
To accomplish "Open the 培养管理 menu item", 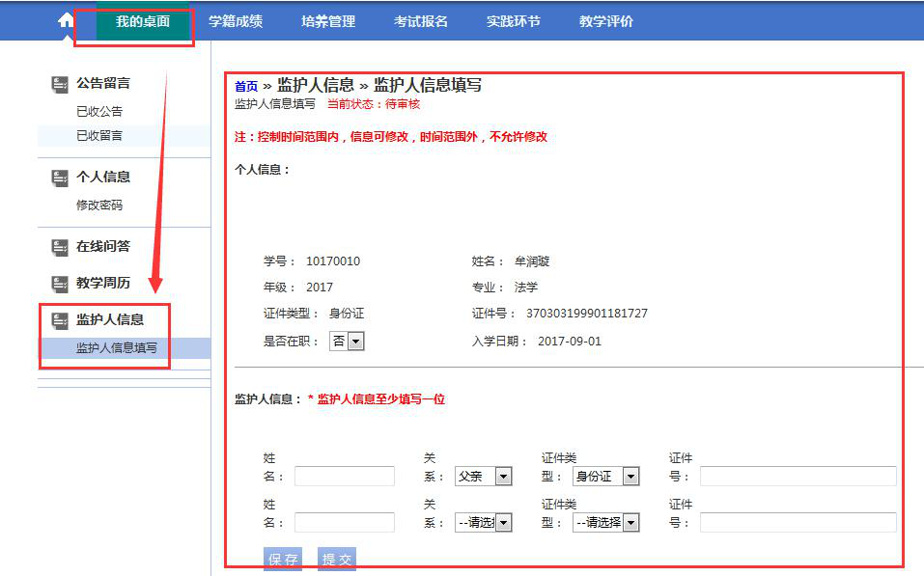I will 329,20.
